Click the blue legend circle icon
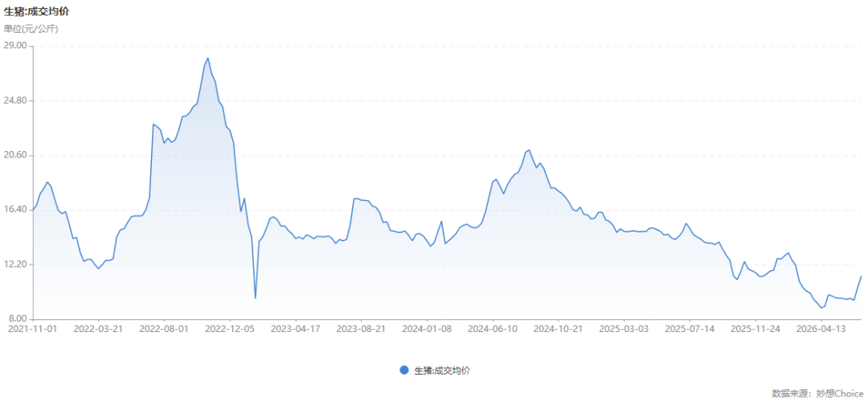Screen dimensions: 868x402 click(404, 371)
